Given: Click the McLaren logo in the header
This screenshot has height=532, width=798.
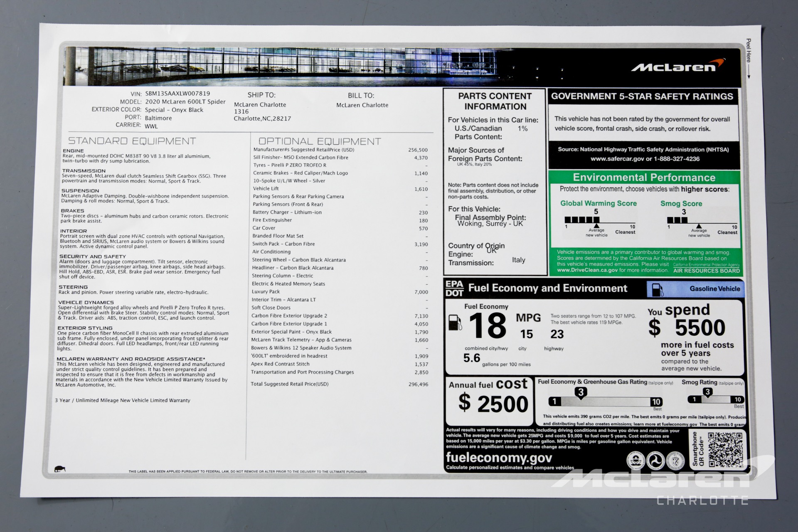Looking at the screenshot, I should (x=677, y=66).
